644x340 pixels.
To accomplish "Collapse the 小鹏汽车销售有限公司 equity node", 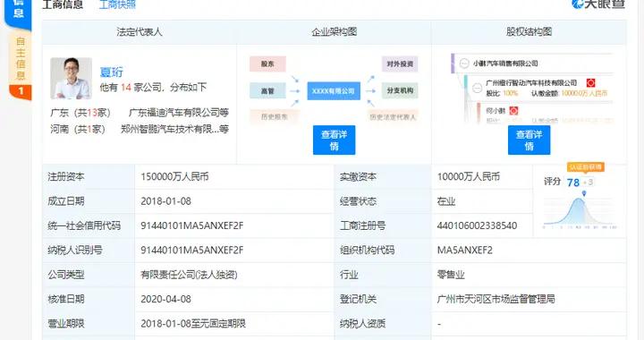I will coord(464,64).
